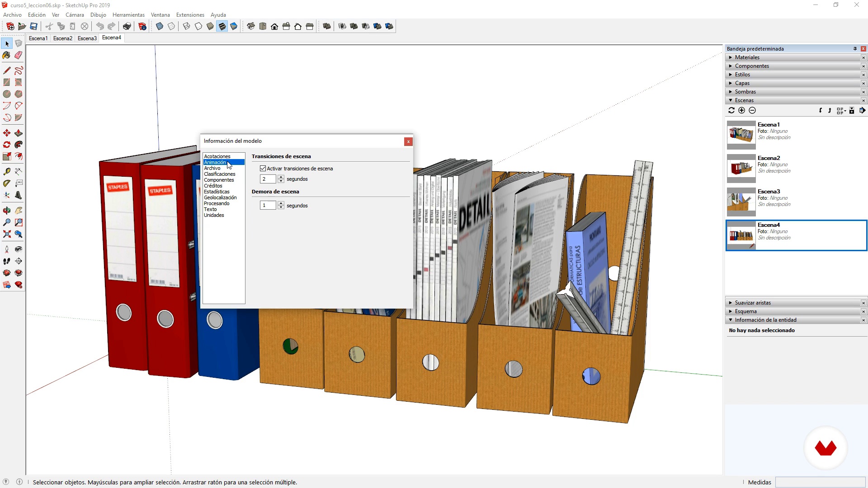
Task: Switch to the Iso view house icon
Action: 251,27
